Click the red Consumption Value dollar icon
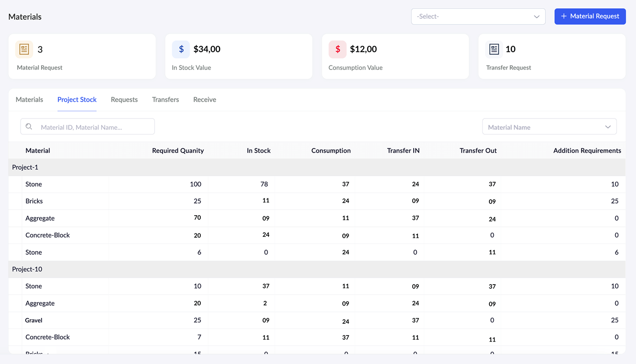The image size is (636, 364). (x=337, y=49)
